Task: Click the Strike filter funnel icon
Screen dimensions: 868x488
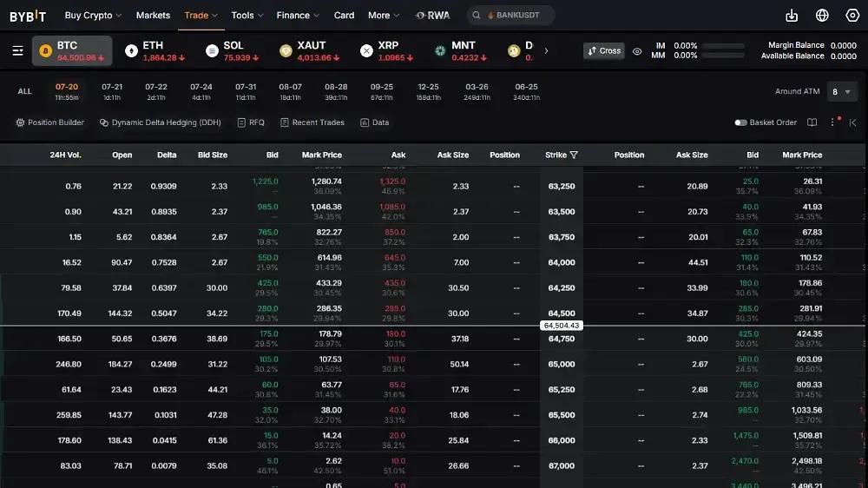Action: point(574,155)
